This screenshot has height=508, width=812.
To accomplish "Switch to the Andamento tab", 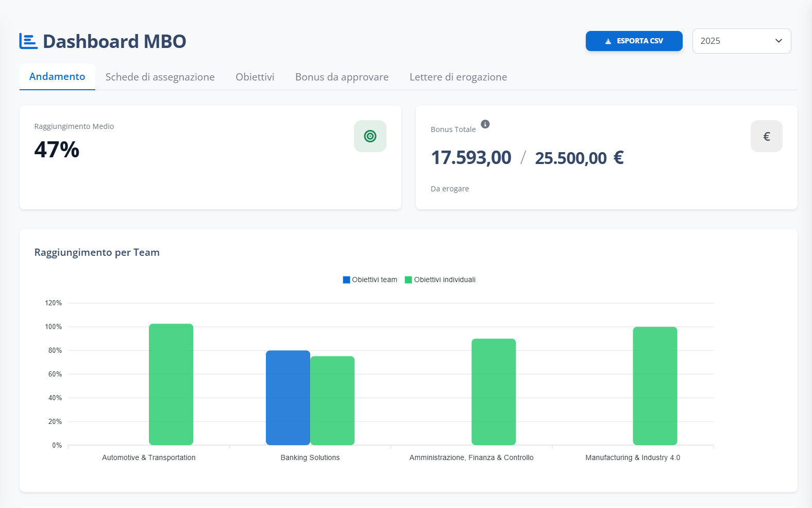I will tap(57, 77).
